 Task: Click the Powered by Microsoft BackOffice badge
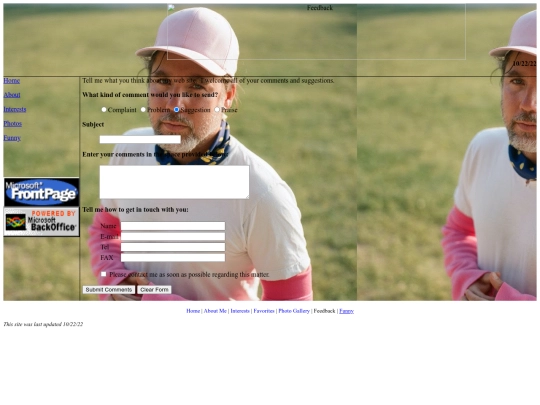pos(41,222)
